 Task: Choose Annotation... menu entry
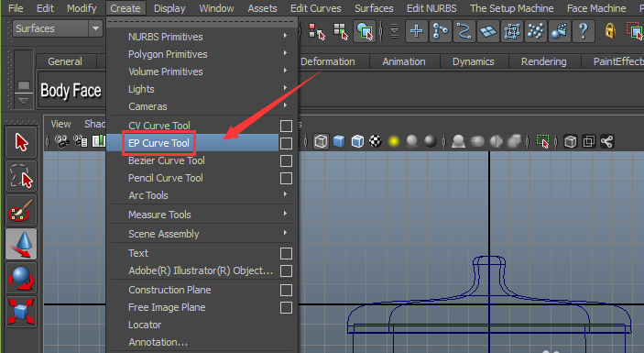click(x=158, y=342)
